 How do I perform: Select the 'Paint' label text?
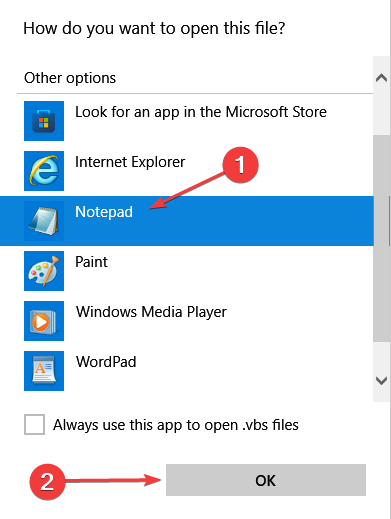[x=91, y=262]
